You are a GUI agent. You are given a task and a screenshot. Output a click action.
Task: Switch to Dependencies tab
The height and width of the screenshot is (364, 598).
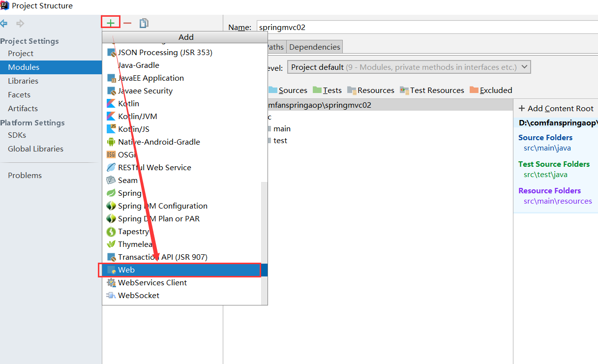[315, 47]
